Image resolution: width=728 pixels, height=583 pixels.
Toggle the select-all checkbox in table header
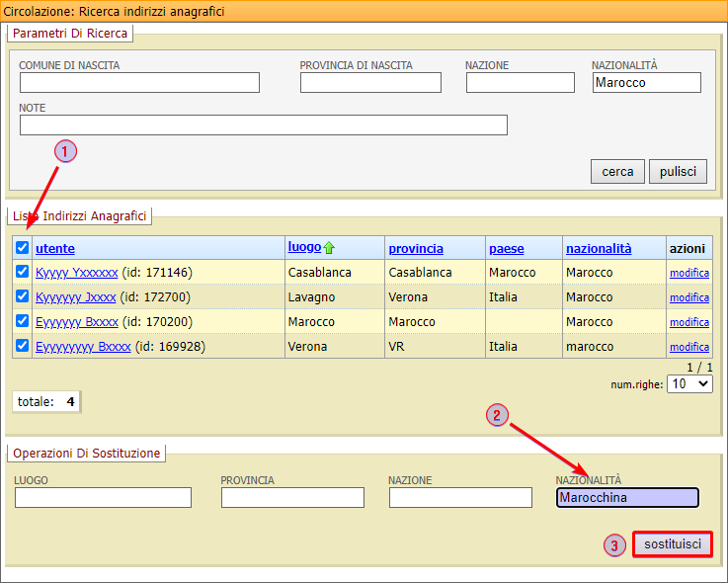pos(22,248)
